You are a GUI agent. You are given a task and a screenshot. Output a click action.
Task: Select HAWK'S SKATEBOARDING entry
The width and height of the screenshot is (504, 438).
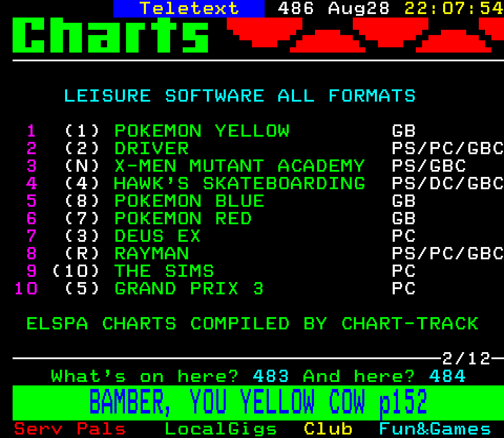click(240, 184)
